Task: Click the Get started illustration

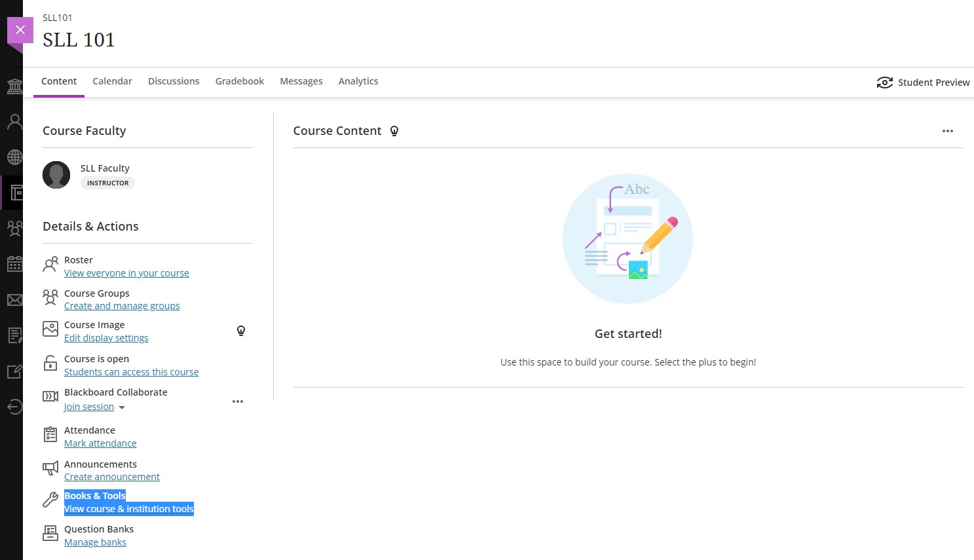Action: (x=627, y=238)
